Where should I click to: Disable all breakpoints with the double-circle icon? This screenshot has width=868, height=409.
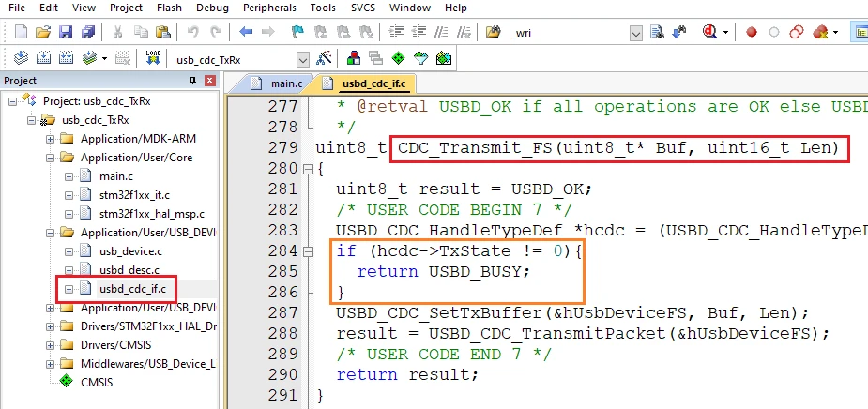click(796, 32)
